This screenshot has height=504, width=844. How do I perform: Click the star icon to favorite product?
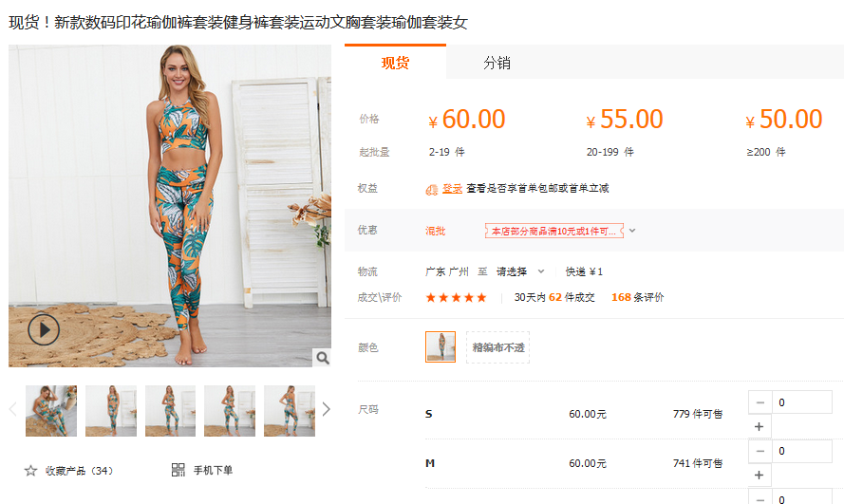pos(30,471)
